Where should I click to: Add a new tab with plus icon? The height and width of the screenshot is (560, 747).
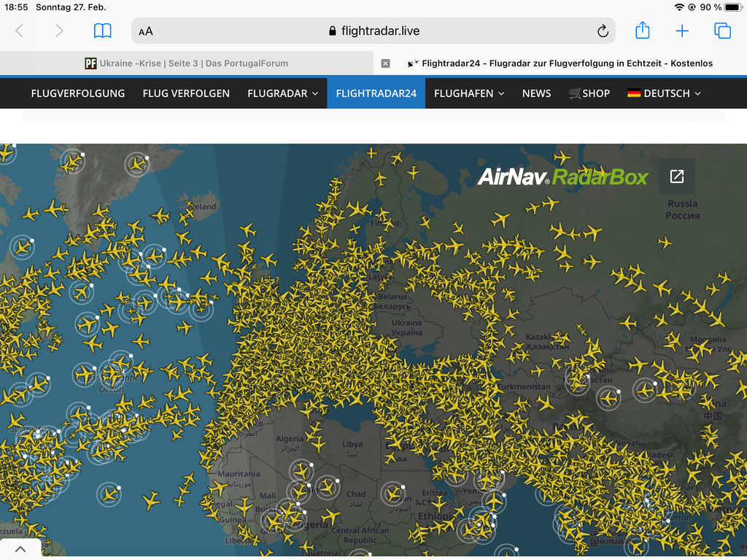(x=682, y=31)
